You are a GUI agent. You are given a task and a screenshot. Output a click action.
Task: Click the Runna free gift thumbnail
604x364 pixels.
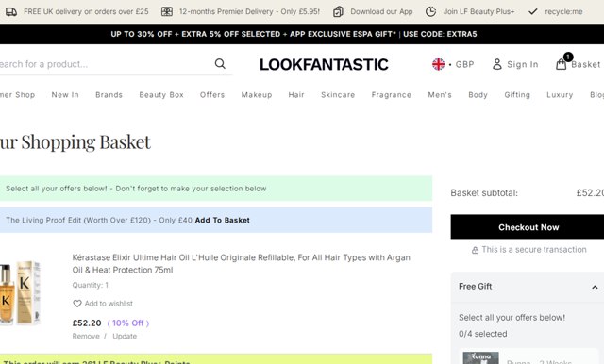point(480,357)
